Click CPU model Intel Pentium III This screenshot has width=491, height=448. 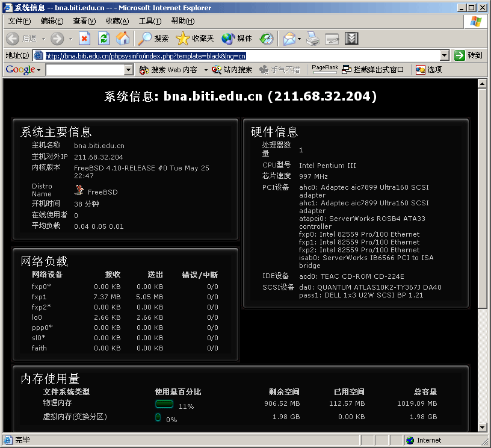tap(327, 166)
